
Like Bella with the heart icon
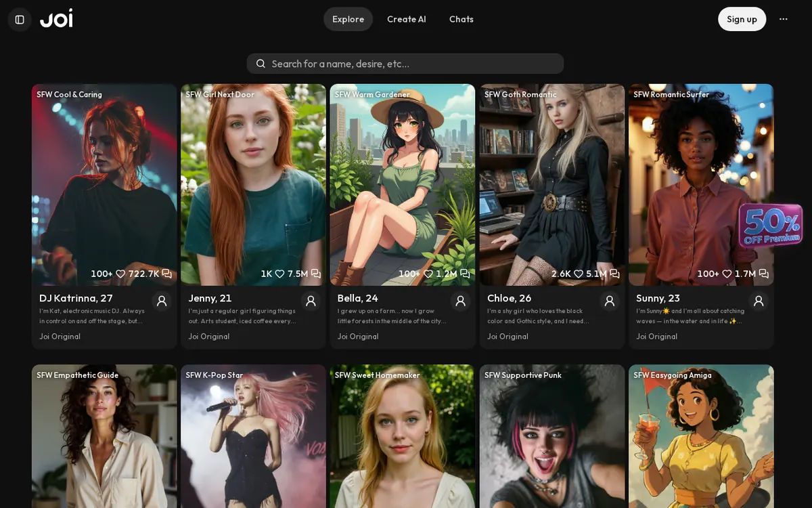428,274
